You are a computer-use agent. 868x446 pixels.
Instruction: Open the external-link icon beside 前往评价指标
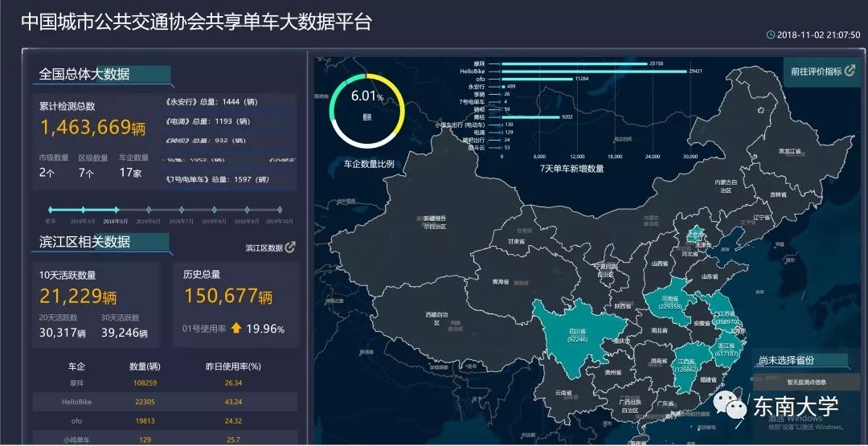tap(850, 71)
